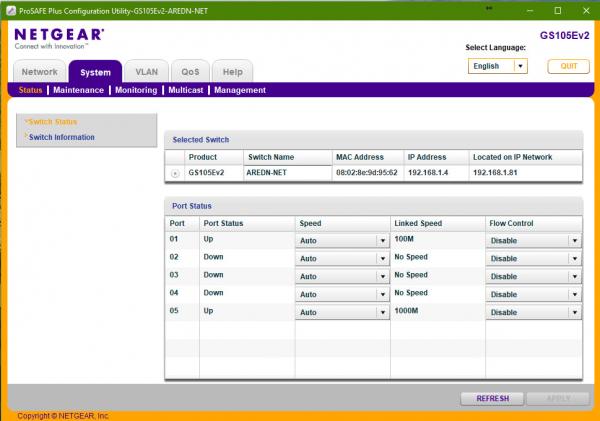Click No Speed value for port 02

coord(411,257)
